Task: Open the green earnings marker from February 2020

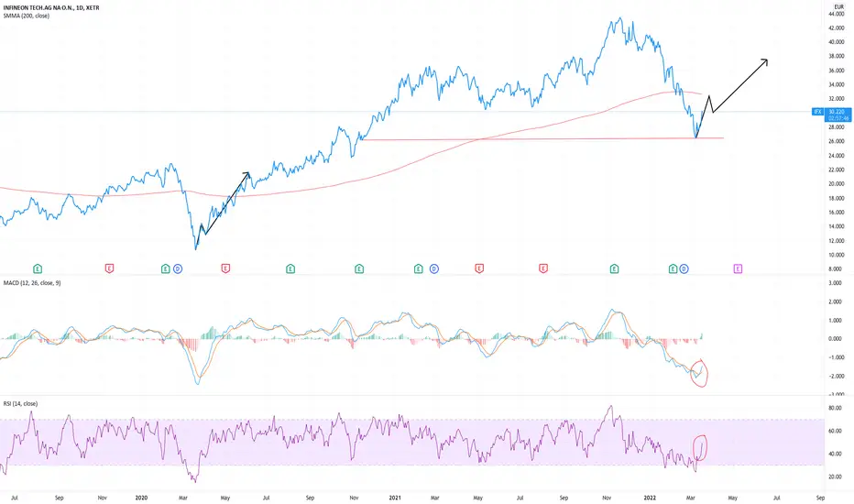Action: [166, 268]
